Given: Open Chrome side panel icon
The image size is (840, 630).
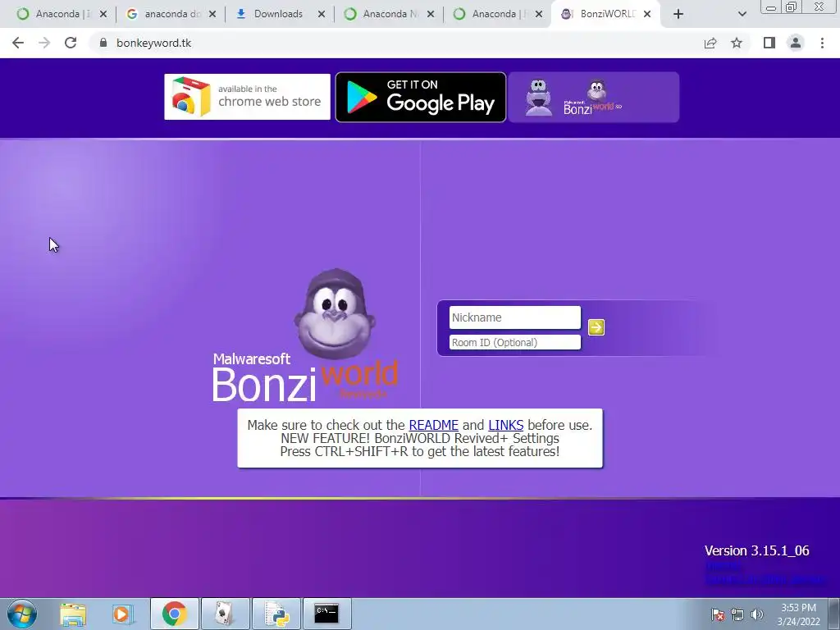Looking at the screenshot, I should [x=769, y=43].
